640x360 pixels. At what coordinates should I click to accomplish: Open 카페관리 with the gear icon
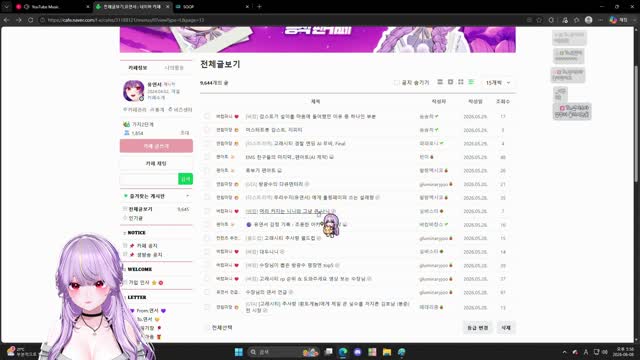pyautogui.click(x=135, y=110)
